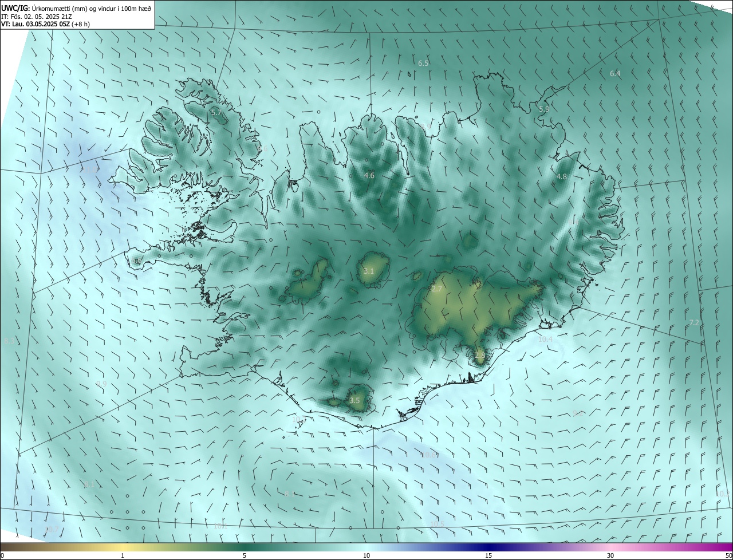Viewport: 733px width, 560px height.
Task: Click the 8.3 value label on the map
Action: (x=10, y=341)
